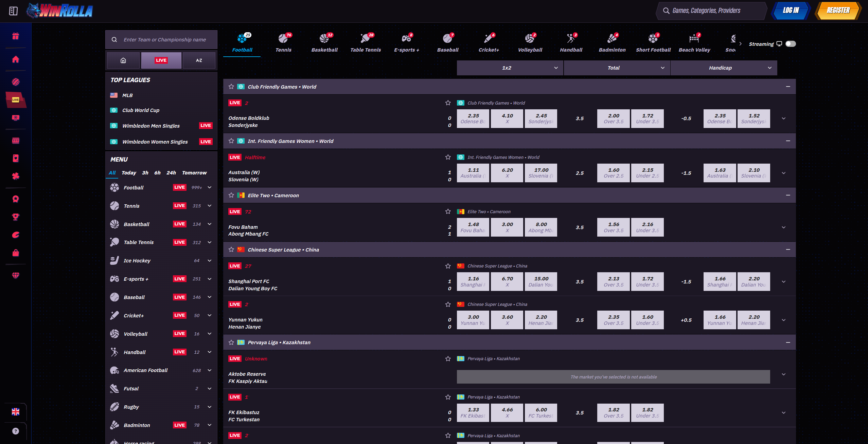Select the Tennis sport icon tab
This screenshot has width=868, height=444.
coord(283,43)
